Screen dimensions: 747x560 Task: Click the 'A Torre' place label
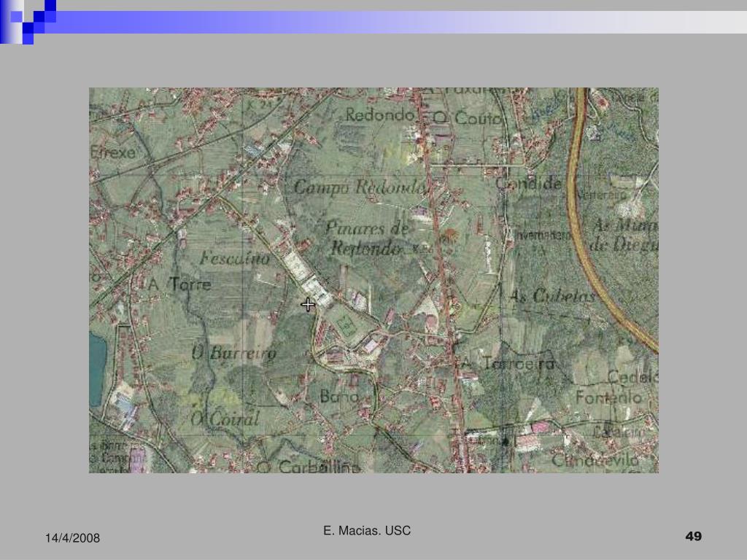tap(179, 284)
